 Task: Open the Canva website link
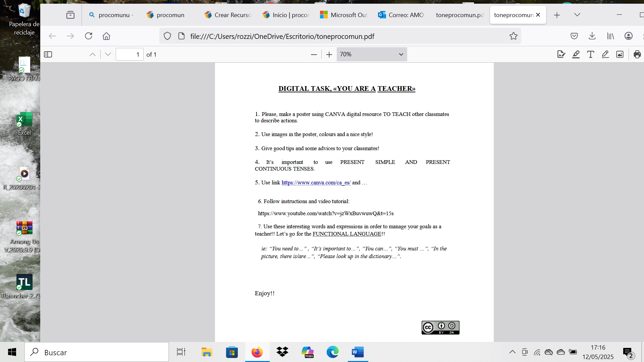316,183
